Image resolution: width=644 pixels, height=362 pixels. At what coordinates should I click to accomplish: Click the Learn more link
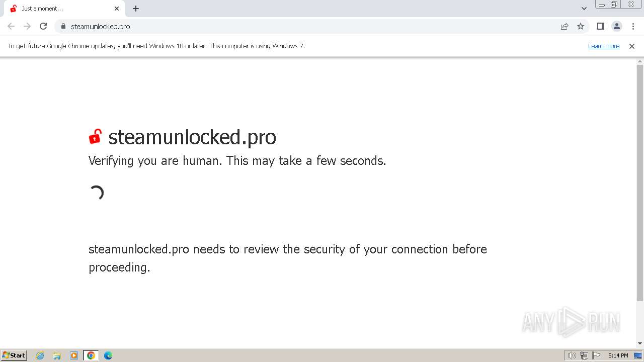click(x=604, y=46)
